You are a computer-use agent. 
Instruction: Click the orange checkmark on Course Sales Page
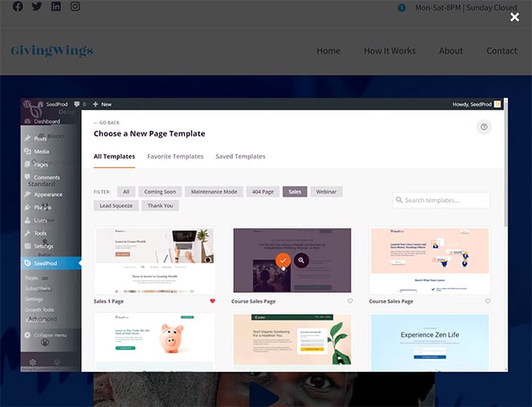pyautogui.click(x=283, y=260)
